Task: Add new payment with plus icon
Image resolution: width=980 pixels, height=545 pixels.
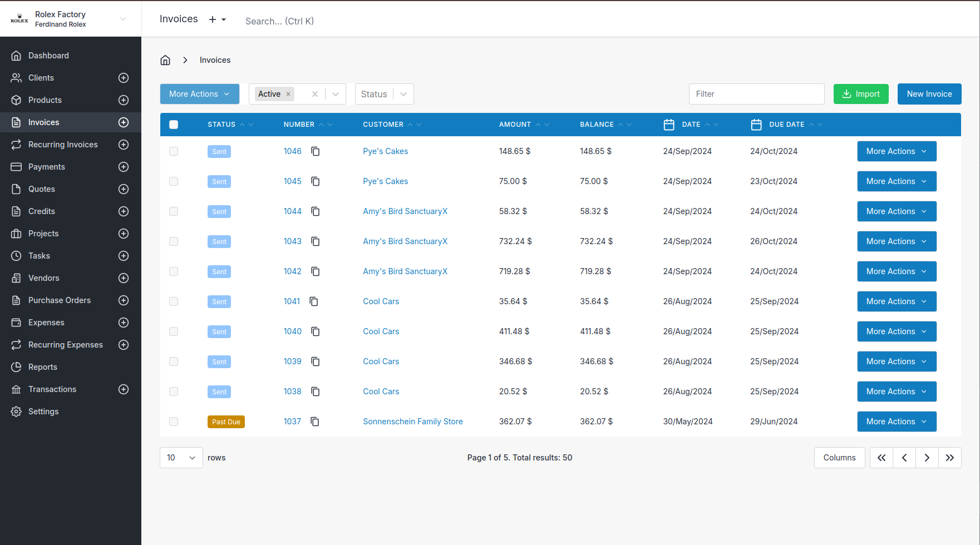Action: click(x=124, y=167)
